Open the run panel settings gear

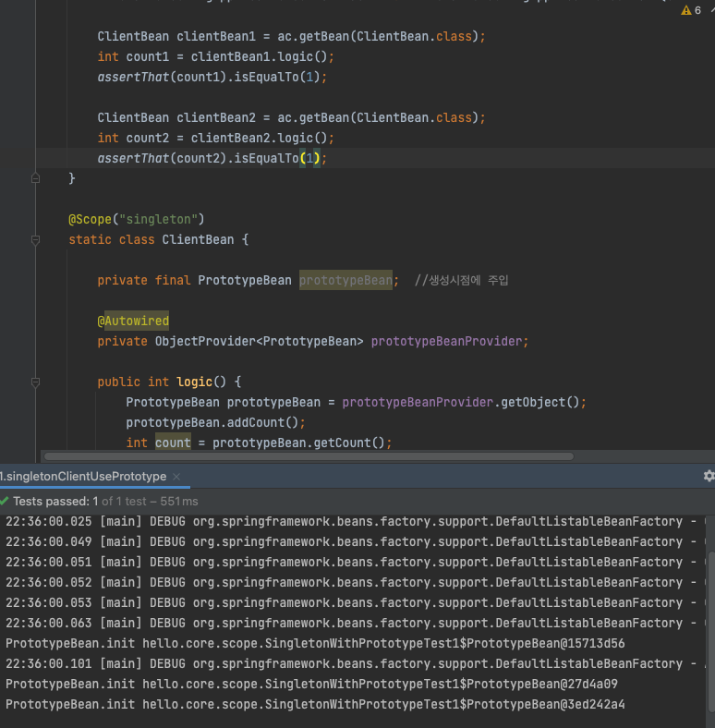709,476
